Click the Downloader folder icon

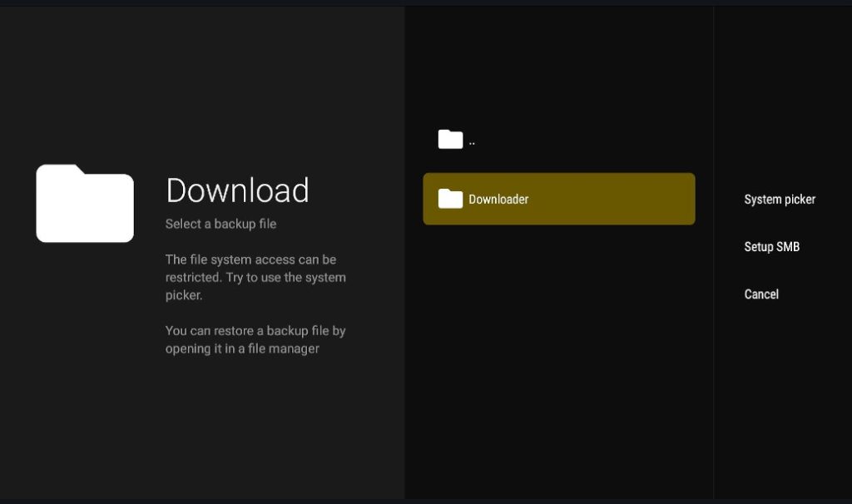(450, 199)
